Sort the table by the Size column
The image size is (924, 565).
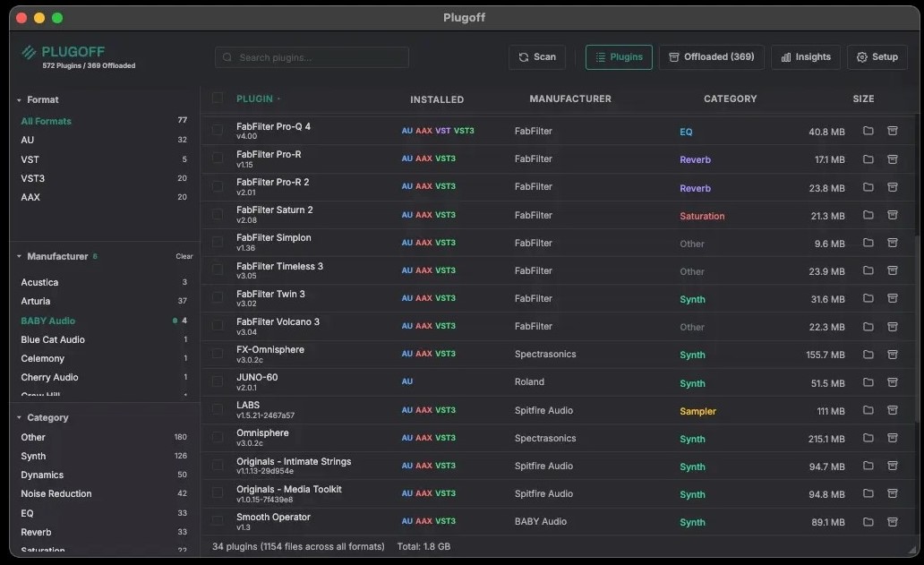pos(862,99)
